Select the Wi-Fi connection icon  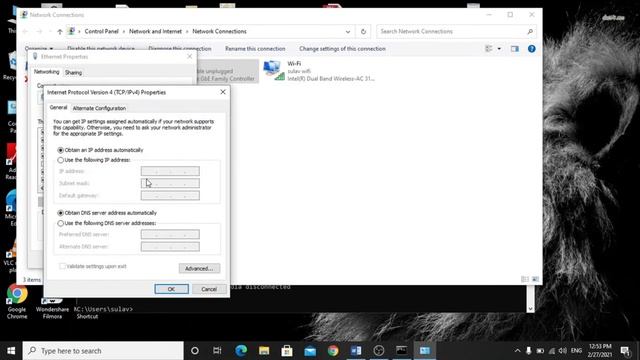(x=273, y=70)
